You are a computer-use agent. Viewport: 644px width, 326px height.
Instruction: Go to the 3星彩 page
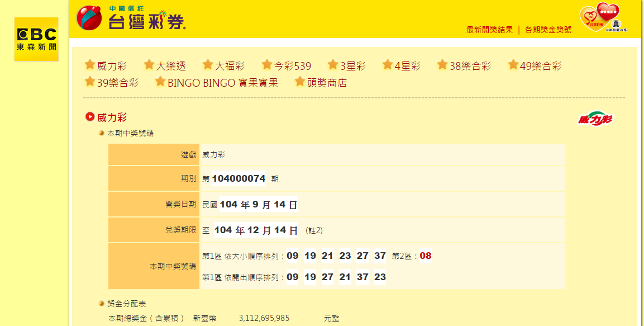[353, 66]
